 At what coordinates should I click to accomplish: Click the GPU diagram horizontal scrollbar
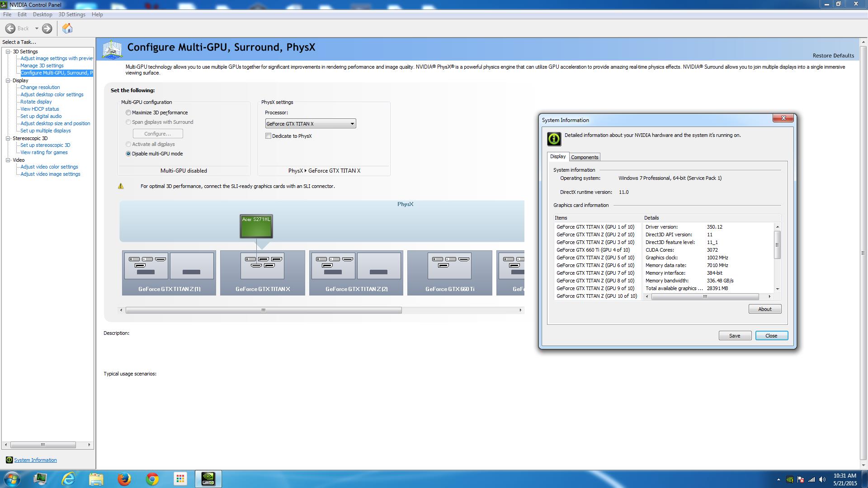click(x=264, y=310)
